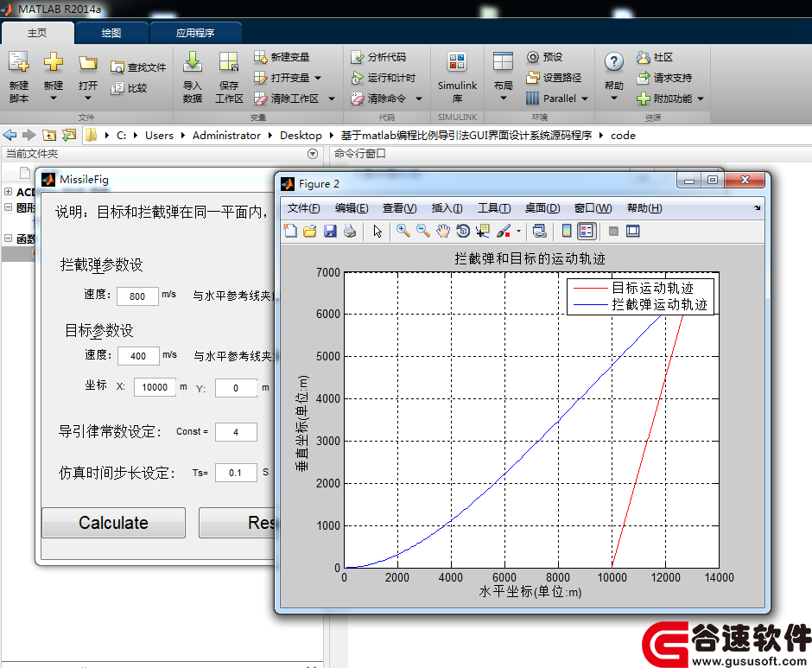Click the dock arrow on Figure 2 menu bar
The width and height of the screenshot is (812, 668).
[x=757, y=207]
